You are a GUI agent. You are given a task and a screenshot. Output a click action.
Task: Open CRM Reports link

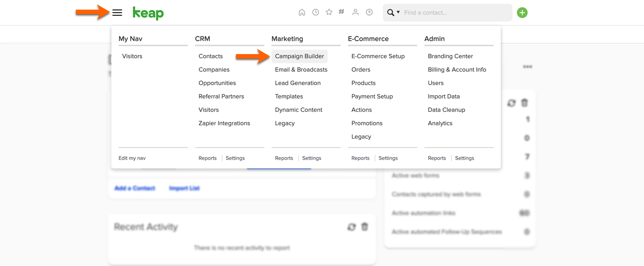coord(208,158)
